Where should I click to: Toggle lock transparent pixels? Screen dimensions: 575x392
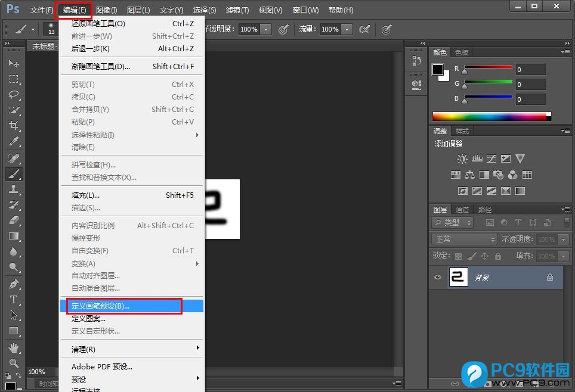click(458, 256)
